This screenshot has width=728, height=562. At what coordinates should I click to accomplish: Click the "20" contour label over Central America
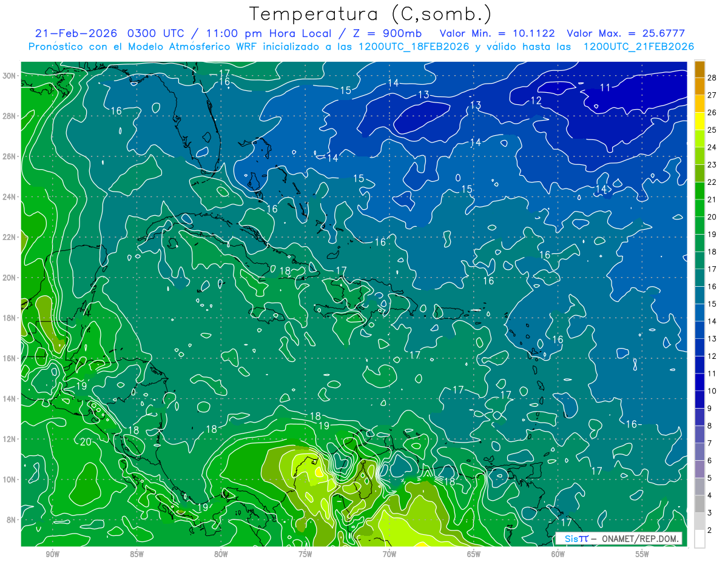pyautogui.click(x=86, y=441)
